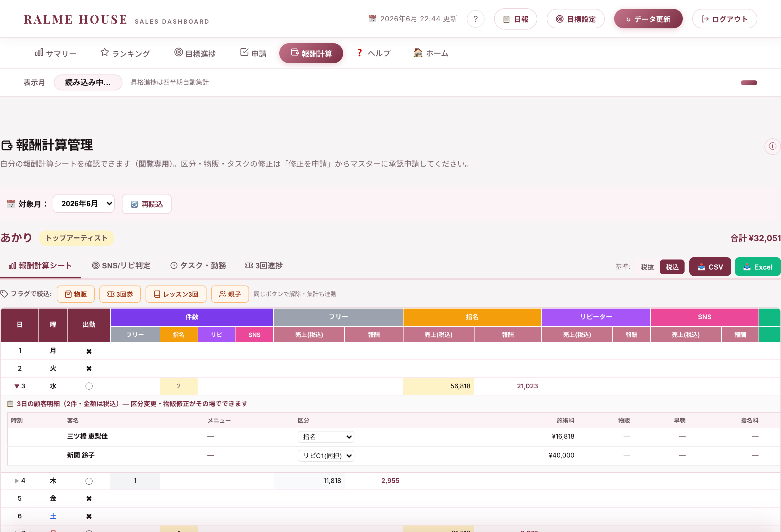Click the absent cross mark for day 6
781x532 pixels.
pyautogui.click(x=89, y=517)
